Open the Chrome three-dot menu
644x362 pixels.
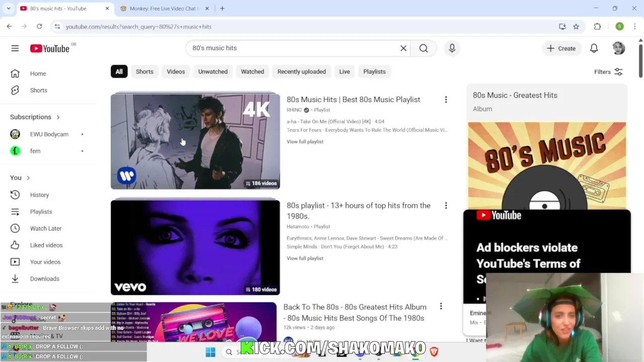pyautogui.click(x=635, y=27)
